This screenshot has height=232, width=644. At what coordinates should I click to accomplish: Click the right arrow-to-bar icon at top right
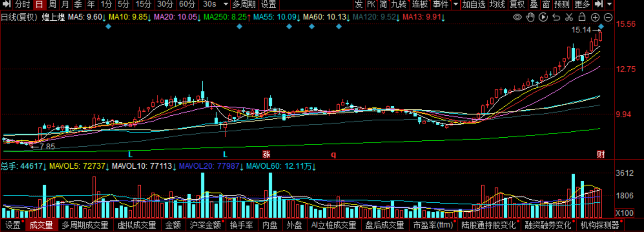click(x=598, y=5)
